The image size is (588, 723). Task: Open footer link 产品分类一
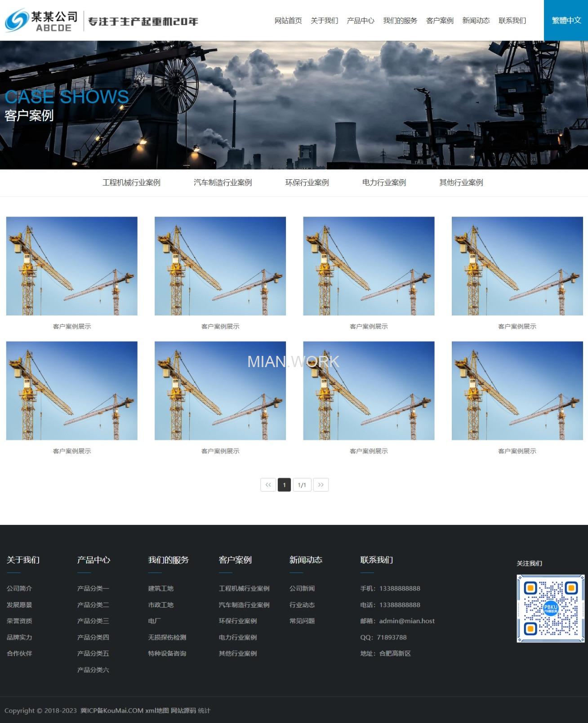tap(93, 589)
